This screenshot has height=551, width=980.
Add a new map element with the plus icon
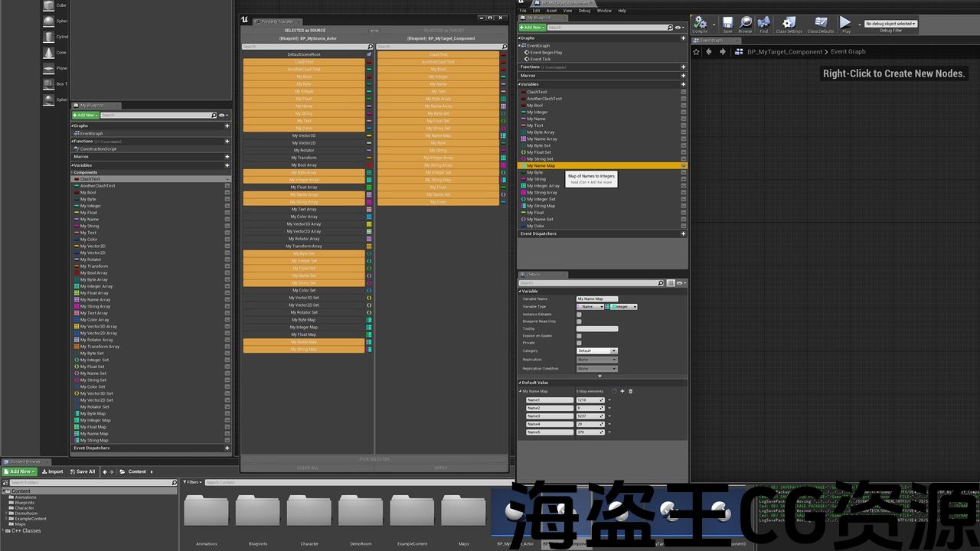pyautogui.click(x=622, y=391)
